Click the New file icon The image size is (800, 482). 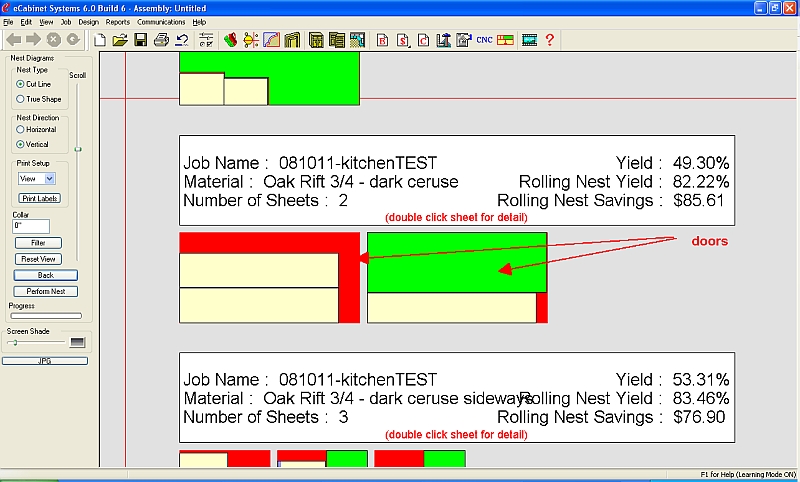click(99, 40)
